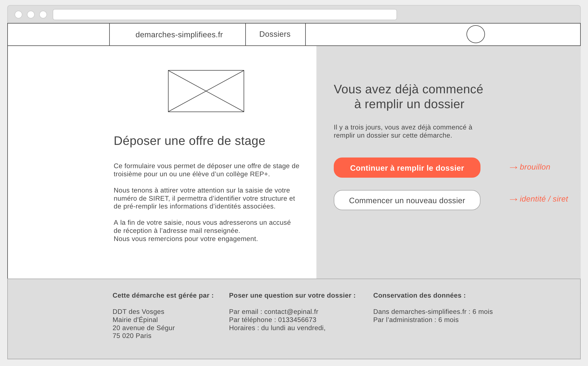
Task: Click the red traffic-light window control
Action: (19, 14)
